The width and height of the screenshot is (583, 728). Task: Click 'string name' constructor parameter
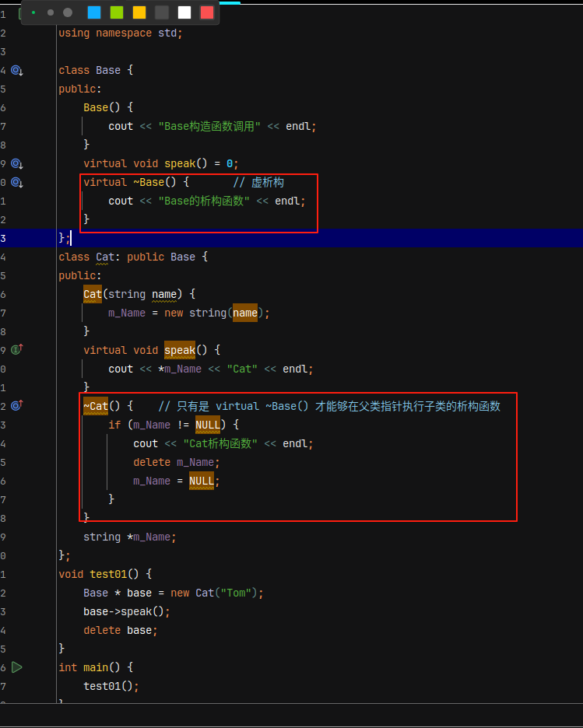[142, 294]
